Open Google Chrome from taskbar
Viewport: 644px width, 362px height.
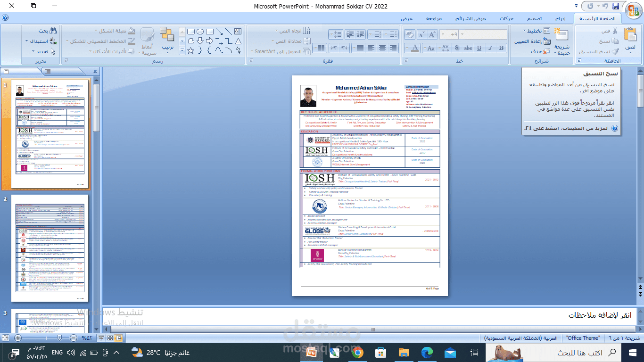click(357, 352)
